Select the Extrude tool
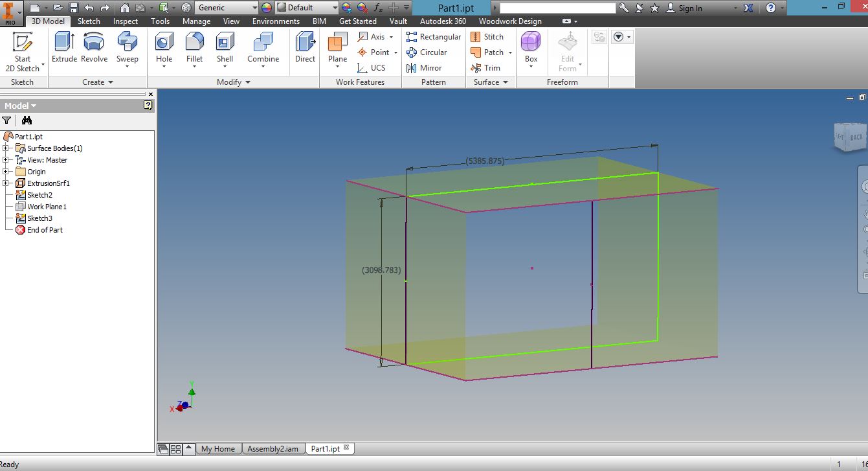The width and height of the screenshot is (868, 471). click(63, 49)
